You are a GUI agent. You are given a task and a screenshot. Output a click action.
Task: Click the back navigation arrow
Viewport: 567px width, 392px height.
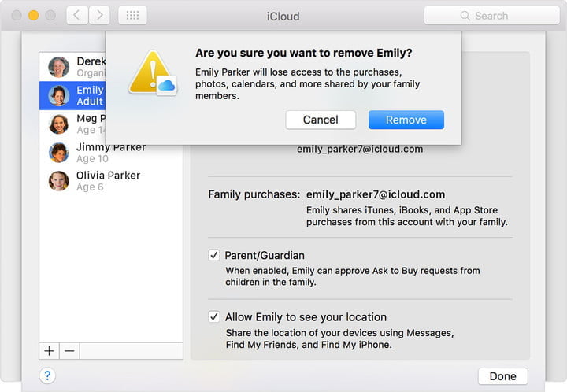(x=77, y=16)
